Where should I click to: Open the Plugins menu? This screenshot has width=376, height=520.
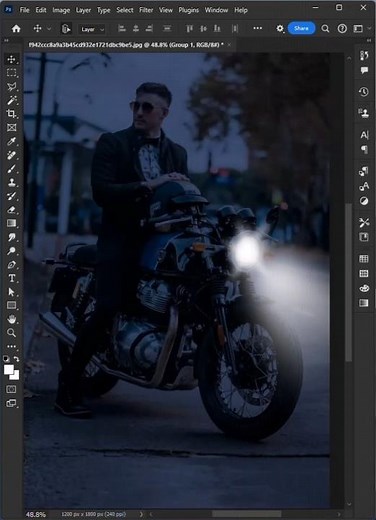click(x=188, y=10)
